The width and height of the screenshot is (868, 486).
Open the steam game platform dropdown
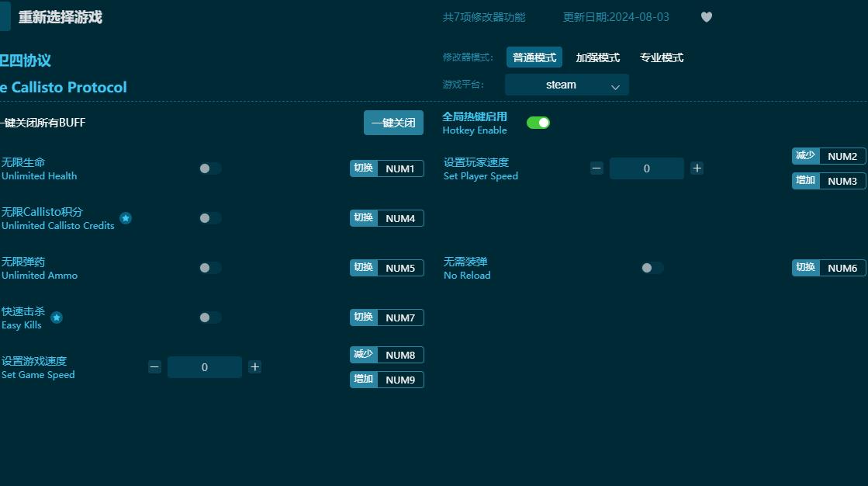[566, 85]
